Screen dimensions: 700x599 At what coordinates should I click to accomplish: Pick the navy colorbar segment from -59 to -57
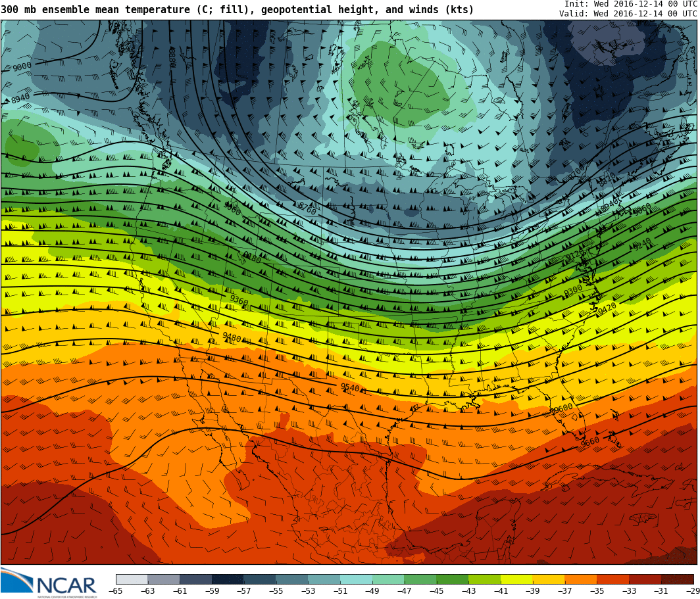228,579
